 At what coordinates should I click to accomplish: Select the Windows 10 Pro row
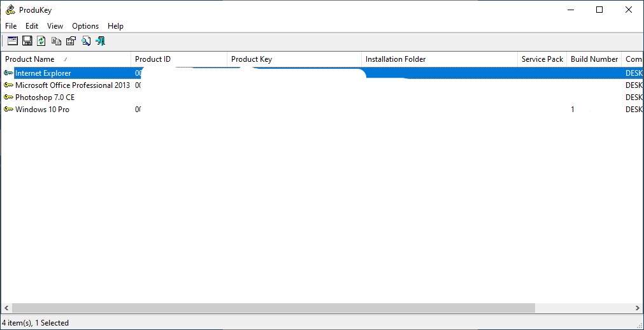(x=322, y=110)
